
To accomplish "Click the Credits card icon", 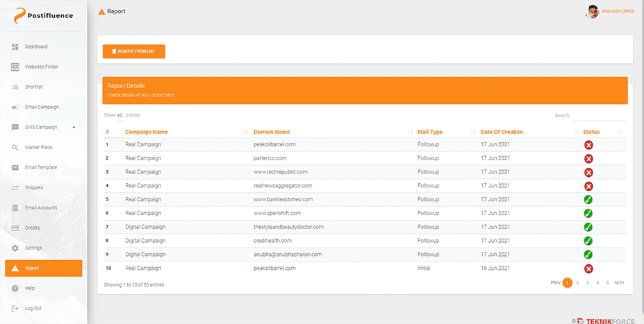I will point(15,228).
